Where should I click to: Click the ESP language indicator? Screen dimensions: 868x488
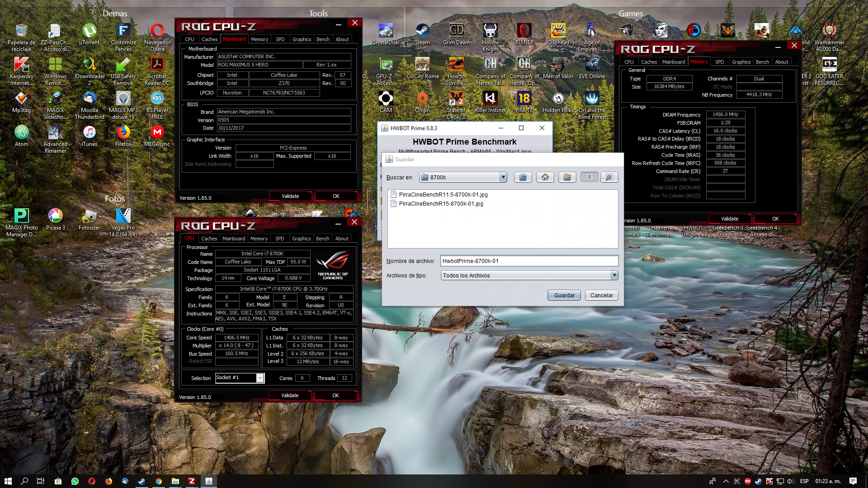[x=804, y=481]
